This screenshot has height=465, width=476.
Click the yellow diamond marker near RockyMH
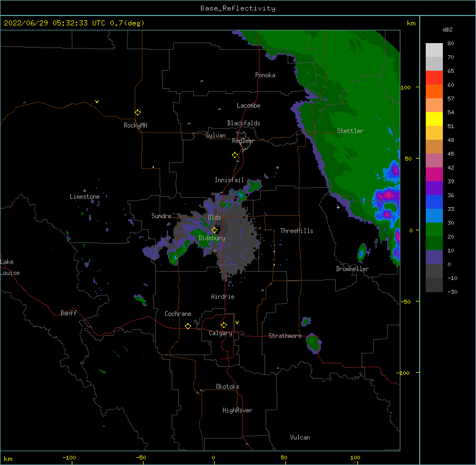138,112
